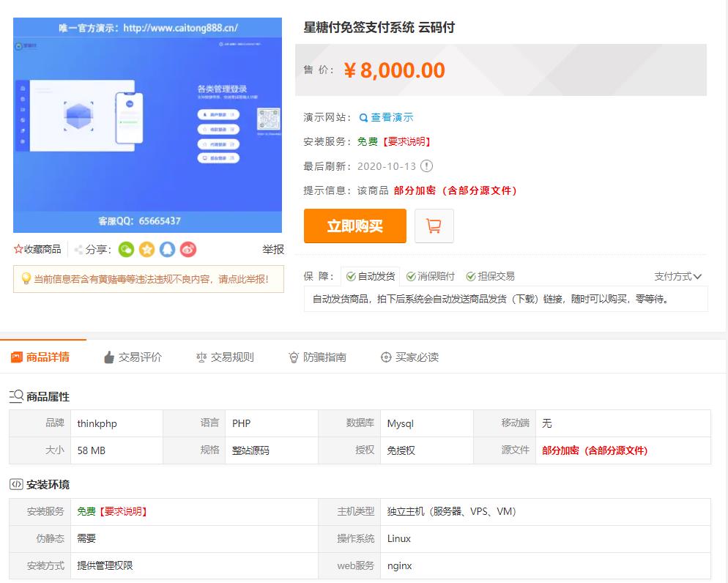Click red 部分加密 hint text near price

tap(456, 190)
